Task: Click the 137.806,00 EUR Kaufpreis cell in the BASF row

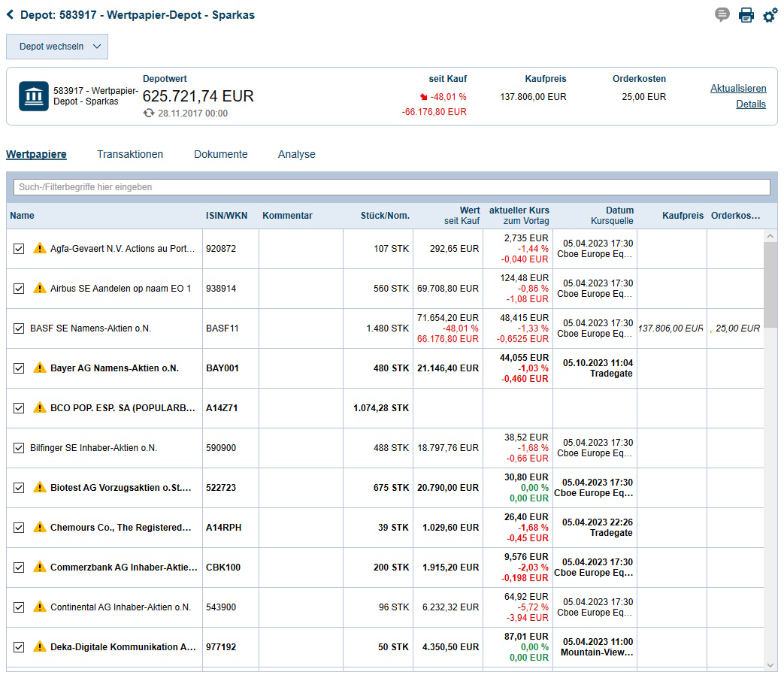Action: coord(670,328)
